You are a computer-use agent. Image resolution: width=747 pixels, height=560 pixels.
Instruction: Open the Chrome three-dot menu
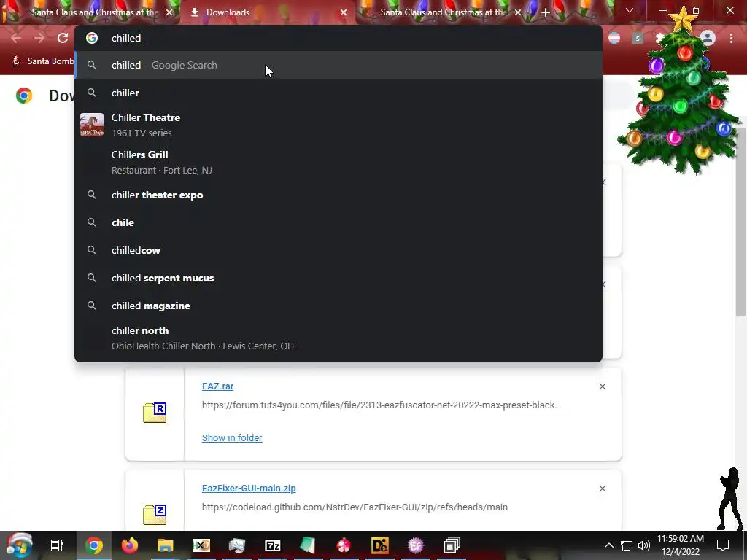pyautogui.click(x=731, y=38)
